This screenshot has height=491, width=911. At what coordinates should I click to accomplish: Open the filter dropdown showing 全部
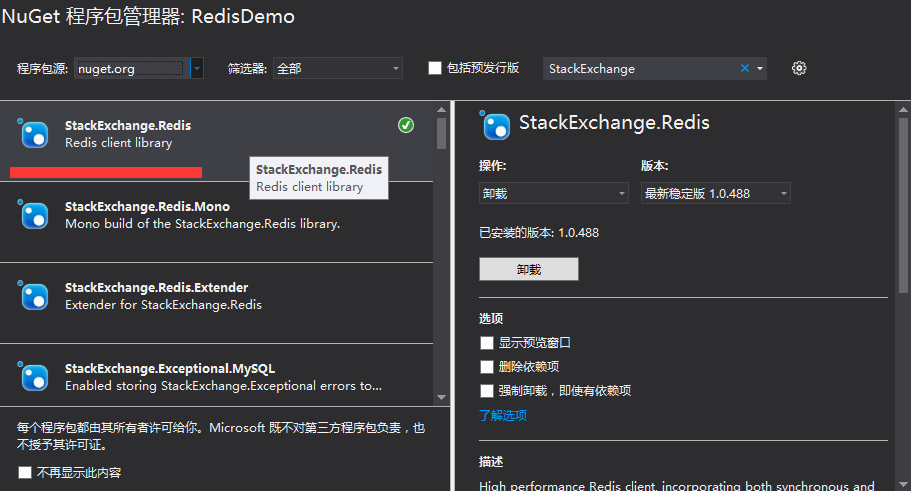(338, 69)
